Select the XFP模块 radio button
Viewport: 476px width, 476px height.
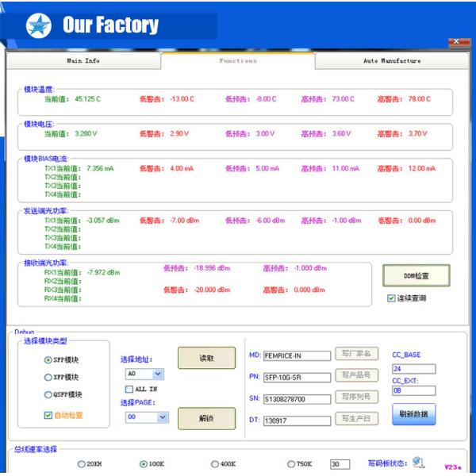tap(48, 378)
